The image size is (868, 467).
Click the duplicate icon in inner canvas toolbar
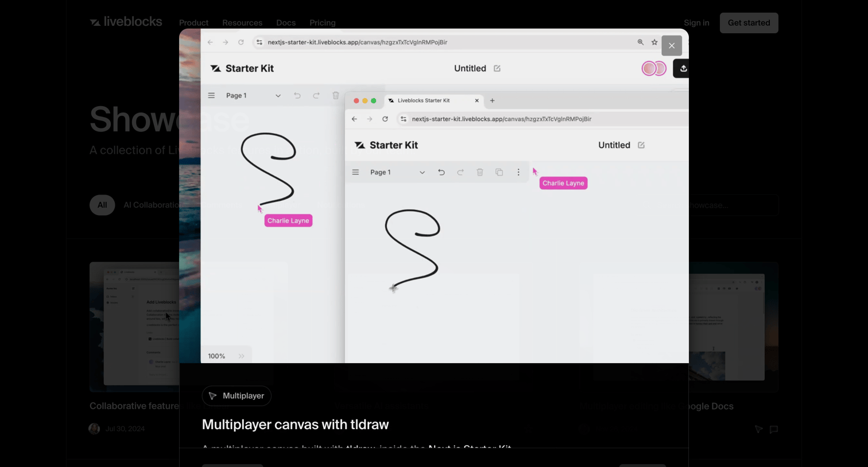tap(499, 172)
